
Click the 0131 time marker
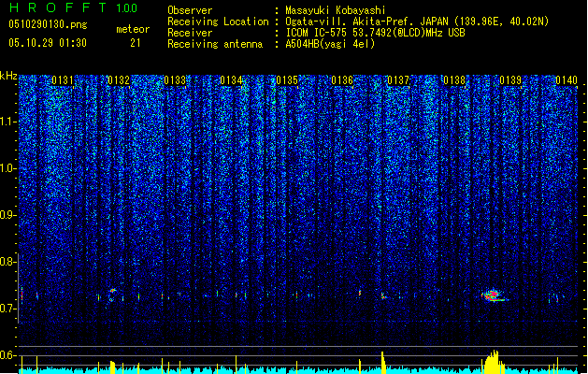(x=63, y=80)
